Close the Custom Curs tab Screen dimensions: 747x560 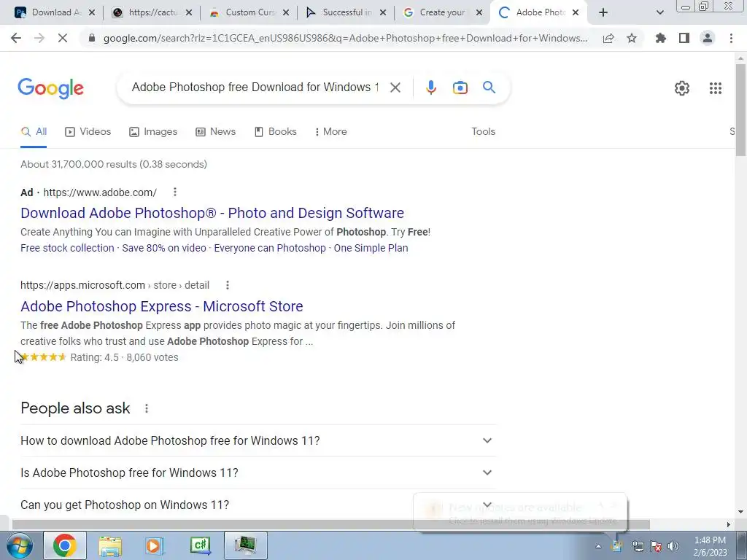286,13
